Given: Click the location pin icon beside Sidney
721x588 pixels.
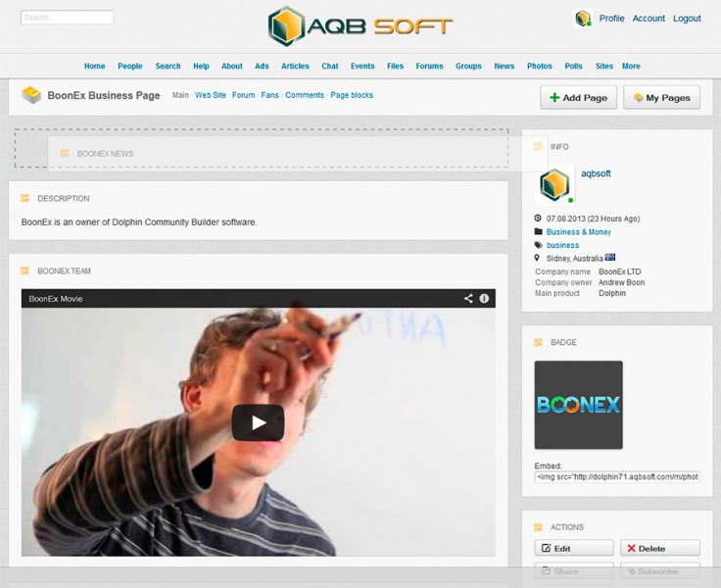Looking at the screenshot, I should [x=537, y=258].
